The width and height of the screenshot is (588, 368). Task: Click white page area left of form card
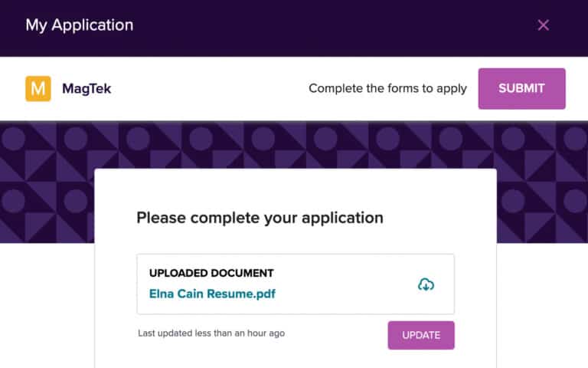[46, 307]
